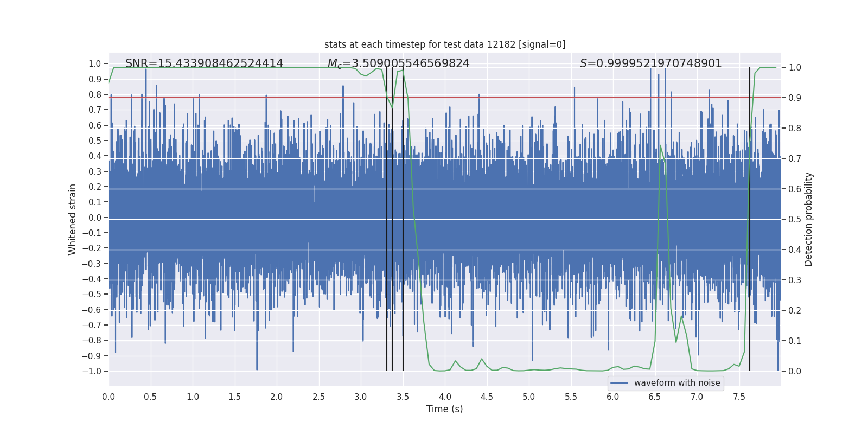Click the 0.8 tick on Detection probability axis
The image size is (868, 434).
795,129
